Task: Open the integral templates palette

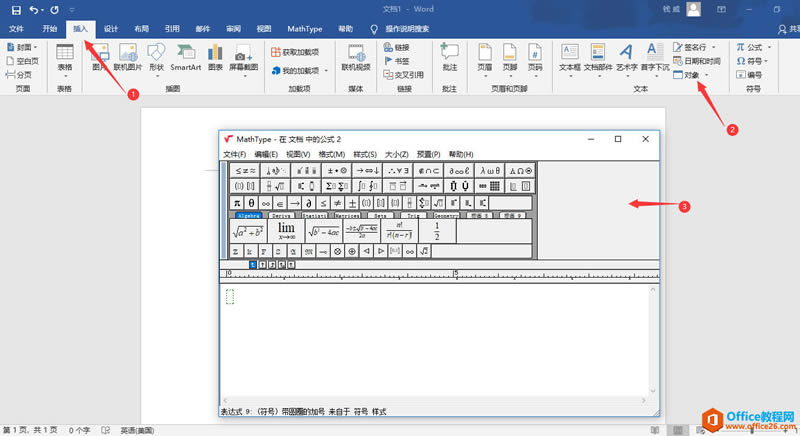Action: [x=368, y=186]
